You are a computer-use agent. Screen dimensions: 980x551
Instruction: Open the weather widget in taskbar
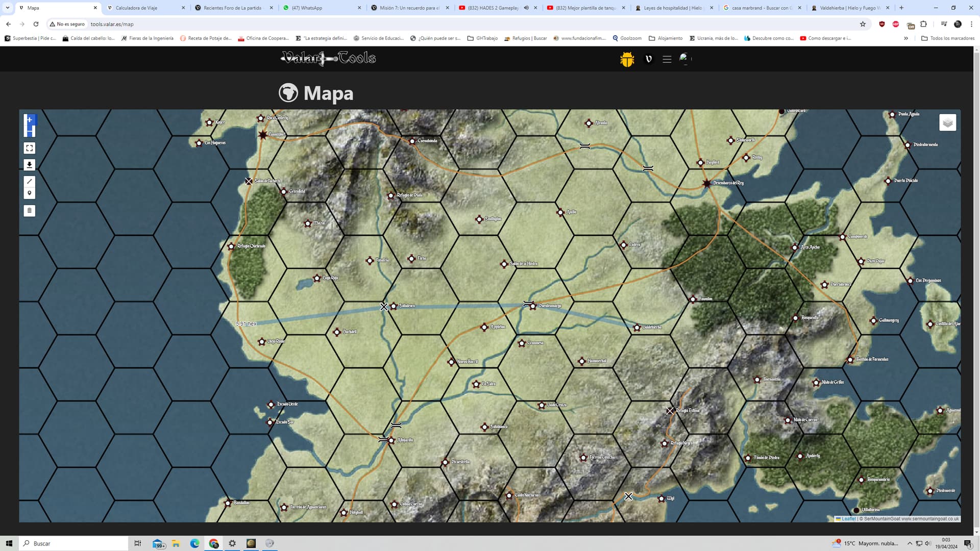click(x=865, y=543)
